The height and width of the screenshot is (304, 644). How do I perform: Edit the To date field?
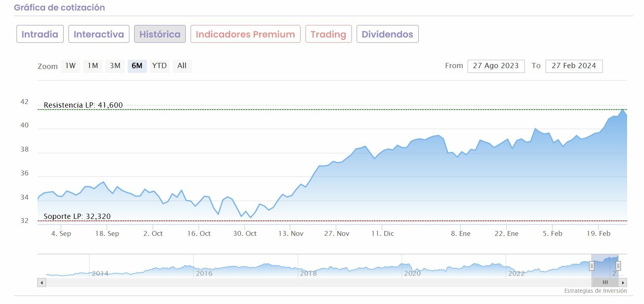point(573,66)
